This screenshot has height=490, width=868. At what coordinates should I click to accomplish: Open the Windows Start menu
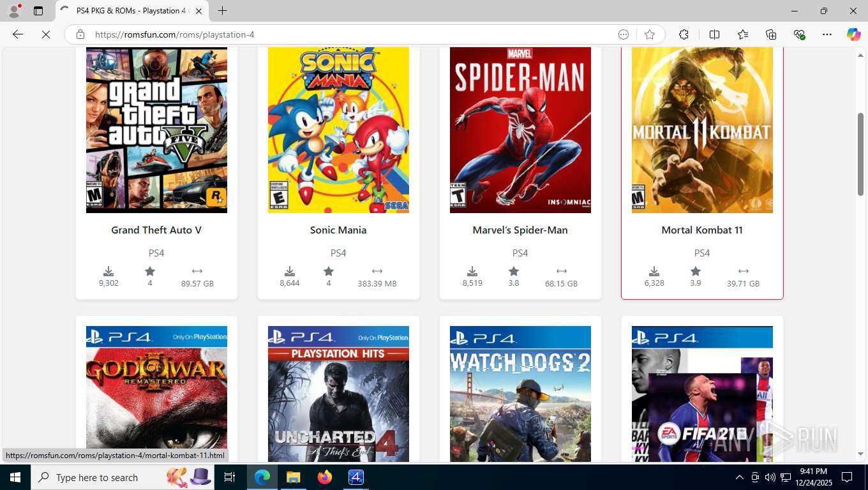[15, 477]
